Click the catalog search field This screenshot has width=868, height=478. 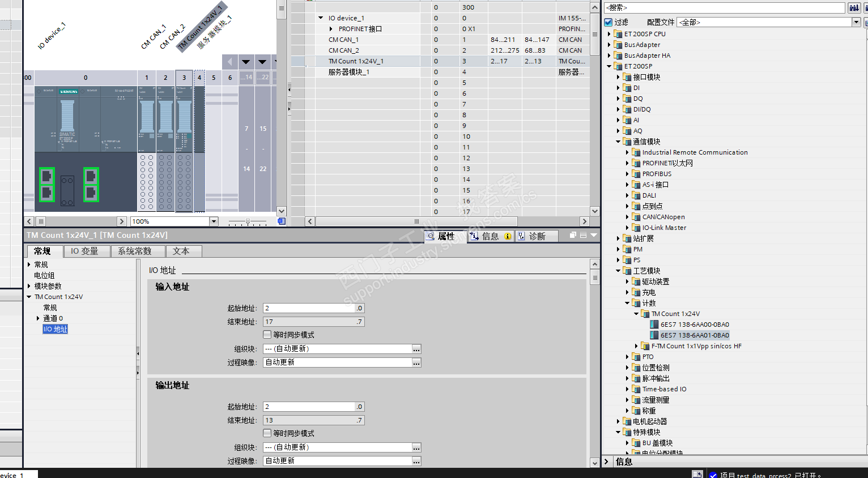pos(725,7)
